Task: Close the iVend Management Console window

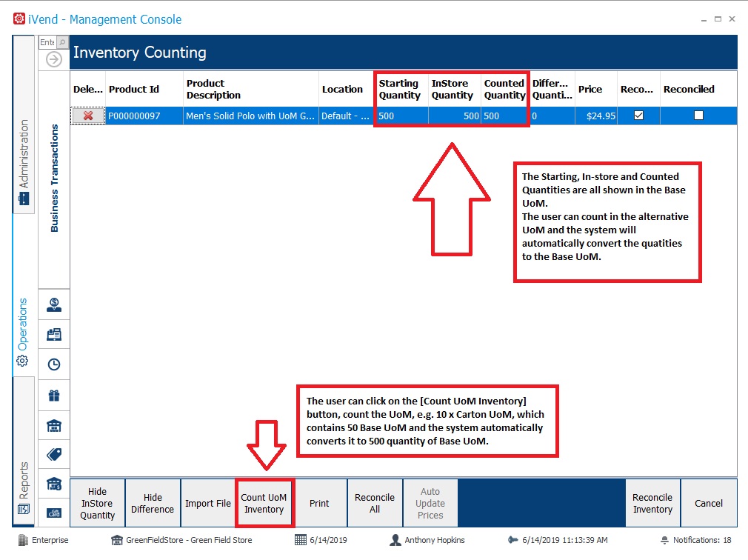Action: (732, 19)
